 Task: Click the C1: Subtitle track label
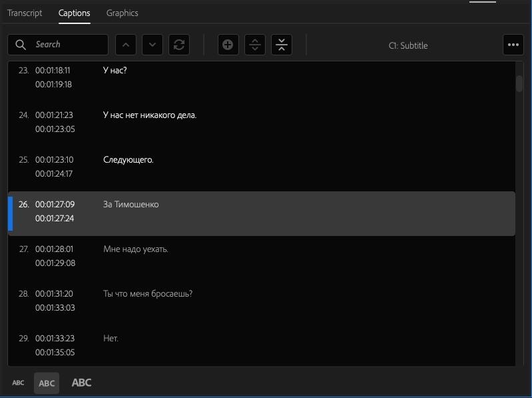coord(408,45)
